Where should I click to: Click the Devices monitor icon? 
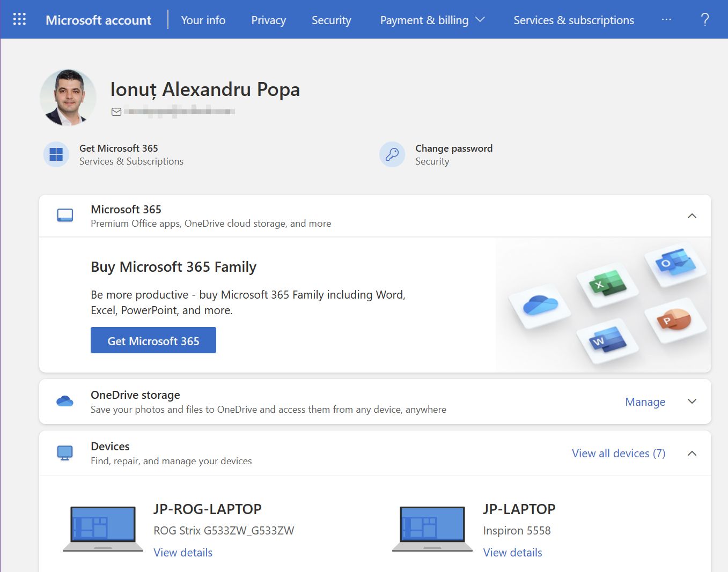coord(65,453)
